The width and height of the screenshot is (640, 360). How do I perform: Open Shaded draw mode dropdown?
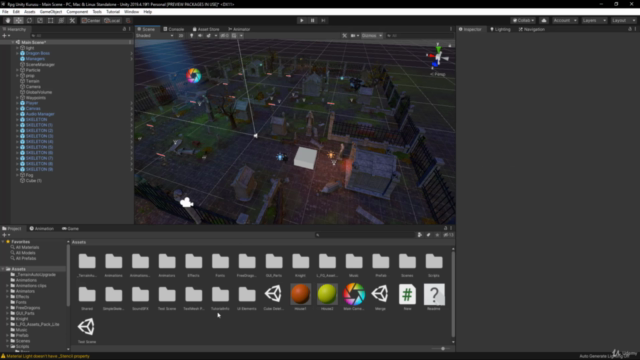click(155, 36)
